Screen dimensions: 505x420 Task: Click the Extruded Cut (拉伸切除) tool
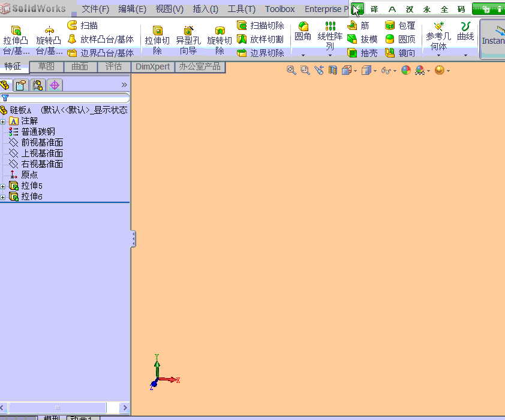tap(157, 40)
